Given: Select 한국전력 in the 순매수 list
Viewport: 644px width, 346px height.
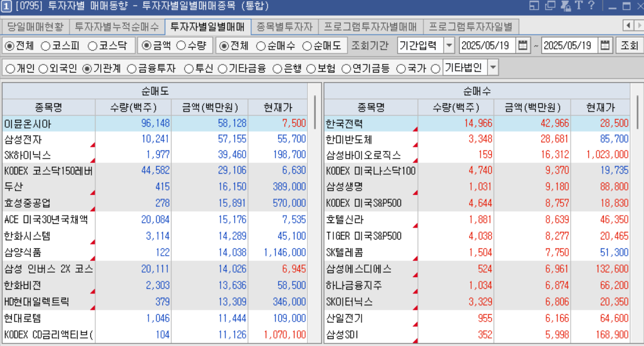Looking at the screenshot, I should [x=477, y=123].
